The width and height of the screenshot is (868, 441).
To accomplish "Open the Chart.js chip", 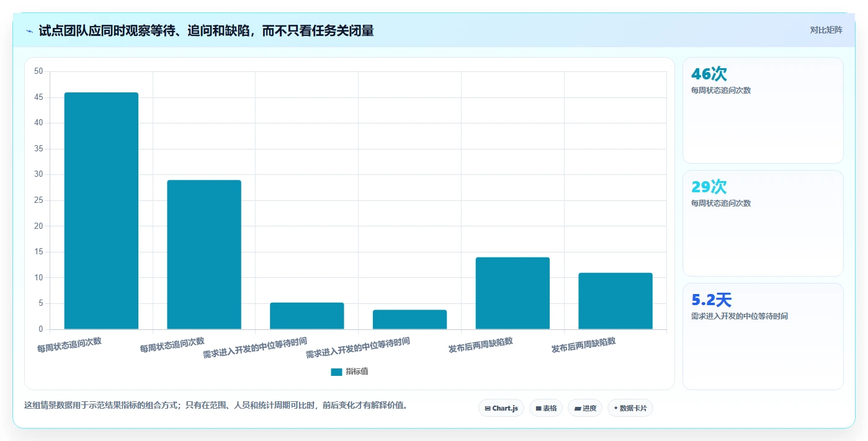I will (x=501, y=408).
